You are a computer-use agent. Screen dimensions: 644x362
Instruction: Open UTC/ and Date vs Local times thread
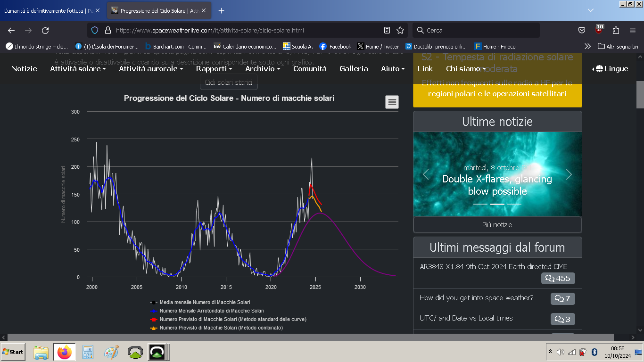point(466,318)
